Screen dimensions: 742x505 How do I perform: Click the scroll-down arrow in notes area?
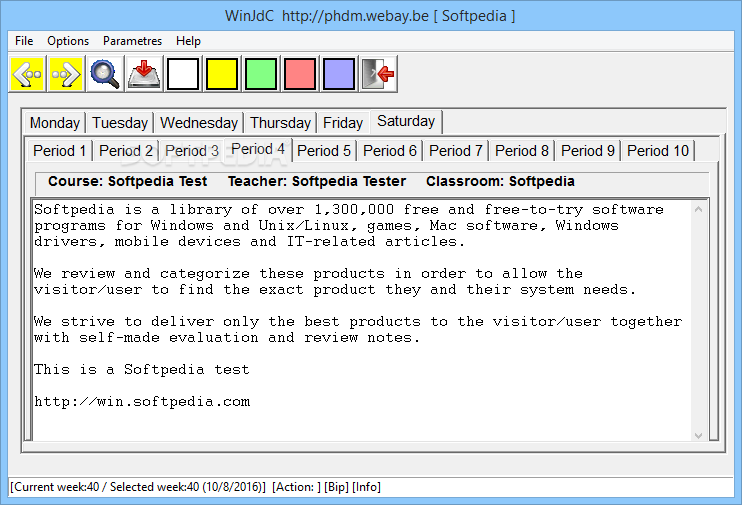pos(698,435)
